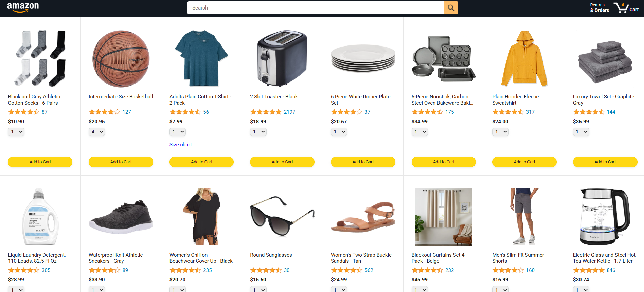
Task: Click stars of Luxury Towel Set
Action: click(589, 112)
